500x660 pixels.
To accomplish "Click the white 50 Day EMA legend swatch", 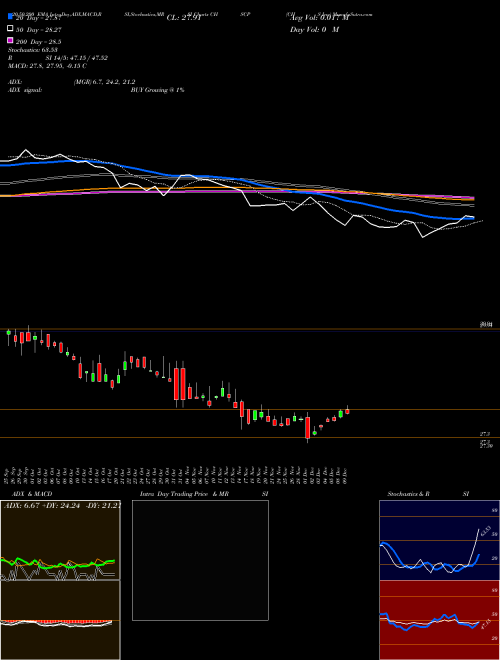I will (x=11, y=29).
